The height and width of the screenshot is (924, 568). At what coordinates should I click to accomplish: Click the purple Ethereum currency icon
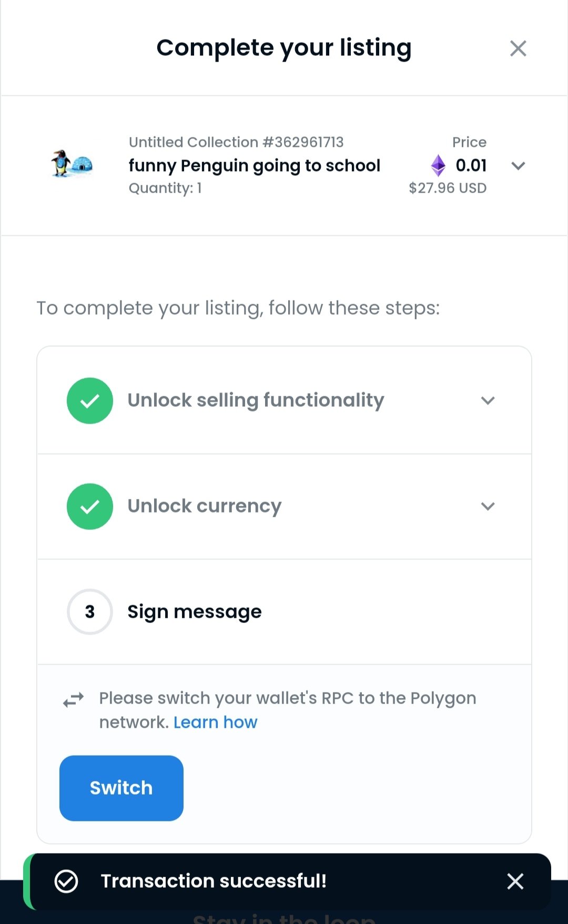(x=438, y=166)
